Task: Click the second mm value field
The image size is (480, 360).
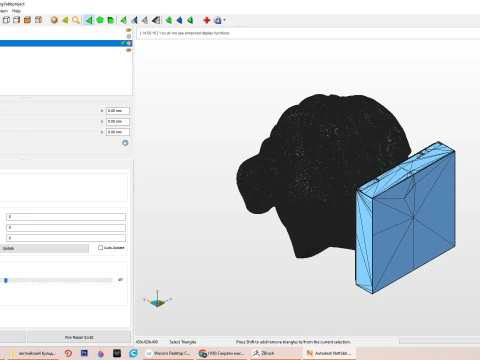Action: click(118, 121)
